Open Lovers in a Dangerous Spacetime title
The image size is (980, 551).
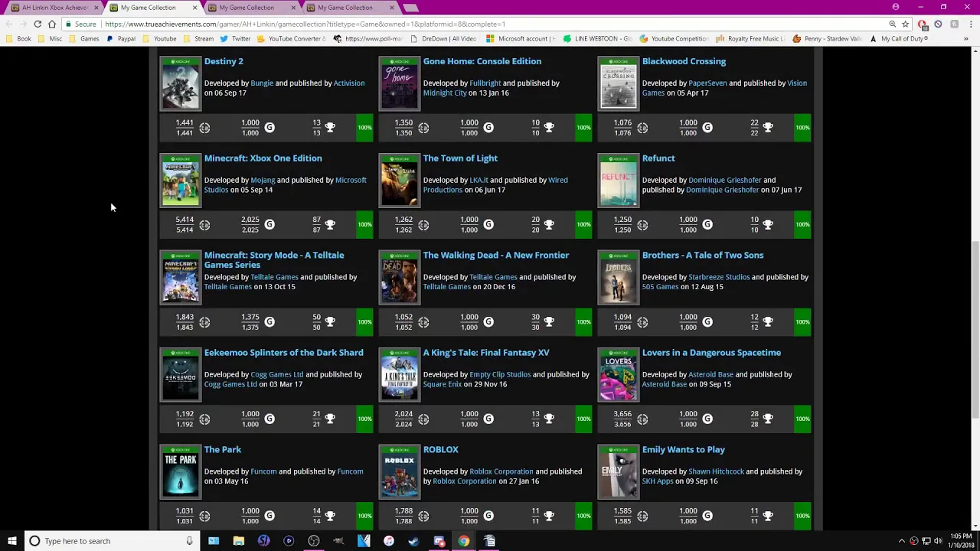pyautogui.click(x=711, y=353)
